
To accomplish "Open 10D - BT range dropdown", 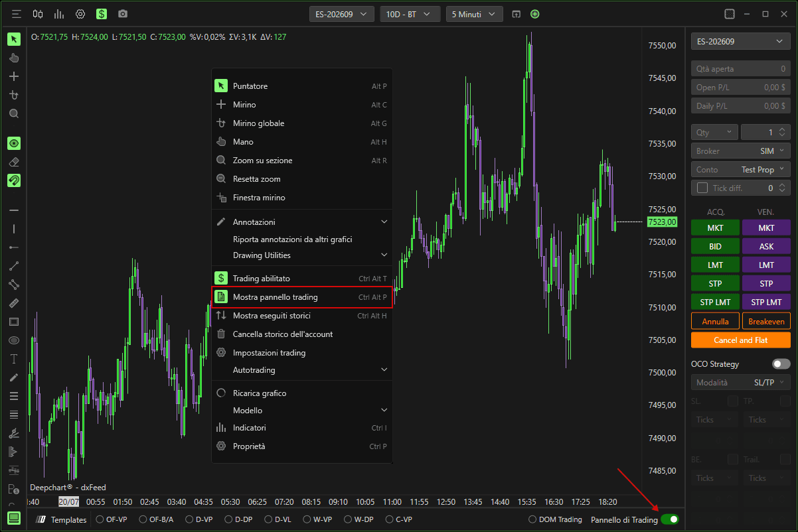I will coord(410,14).
